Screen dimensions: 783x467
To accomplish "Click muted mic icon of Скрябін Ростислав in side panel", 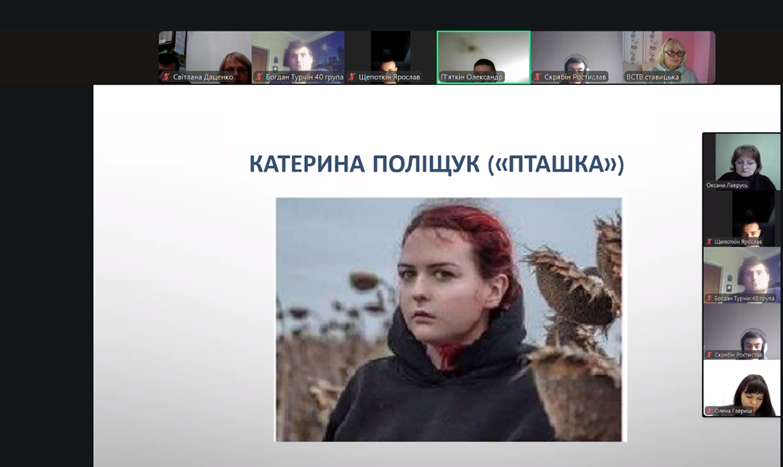I will [710, 354].
